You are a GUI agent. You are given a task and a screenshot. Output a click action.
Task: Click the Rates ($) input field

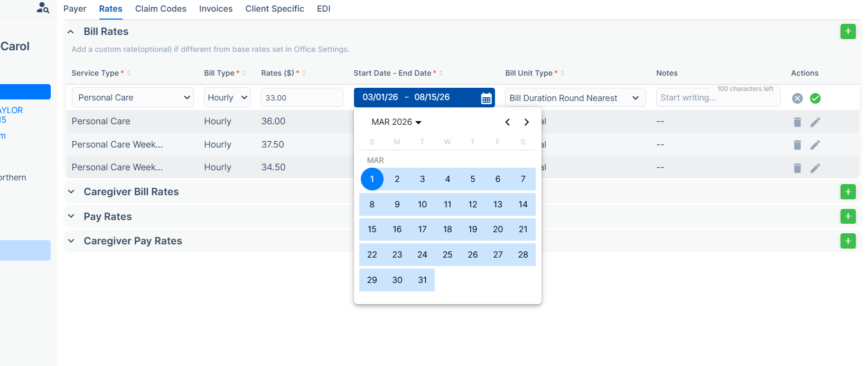[302, 97]
